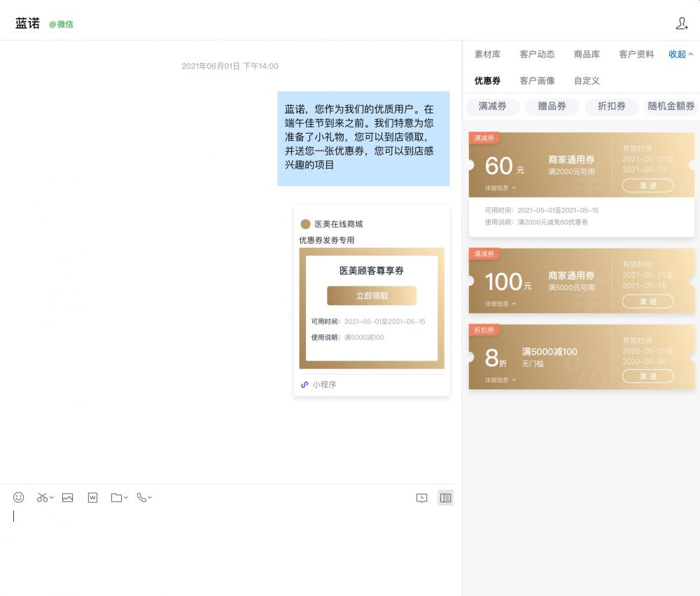Add contact via top-right person icon
The height and width of the screenshot is (596, 700).
click(682, 24)
